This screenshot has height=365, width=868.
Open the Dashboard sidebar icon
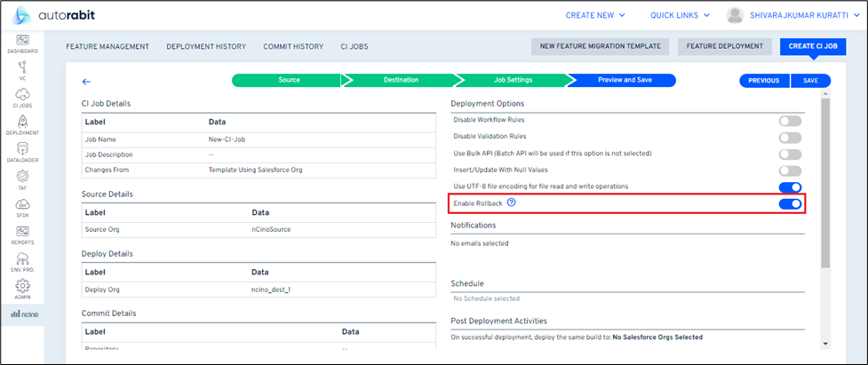click(x=21, y=42)
